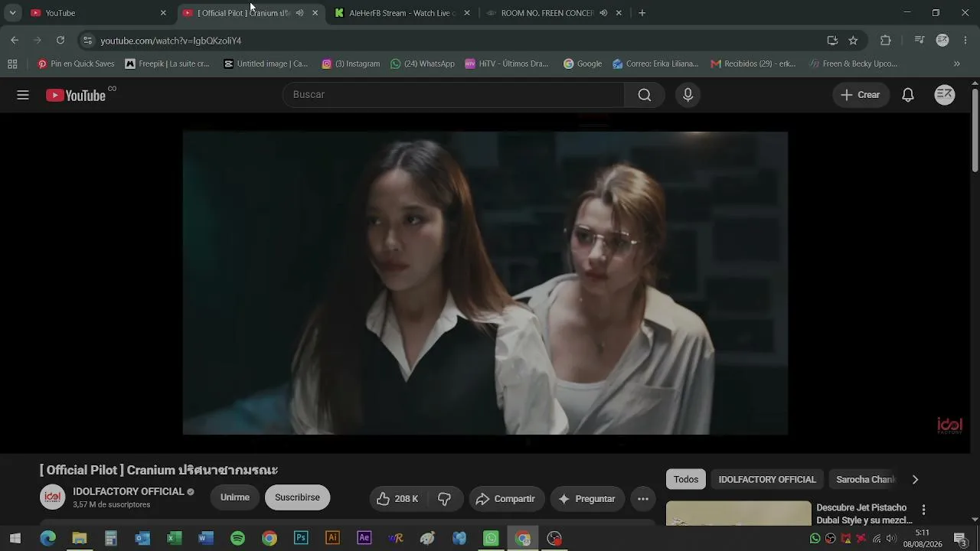The width and height of the screenshot is (980, 551).
Task: Mute audio on the Official Pilot tab
Action: (x=299, y=13)
